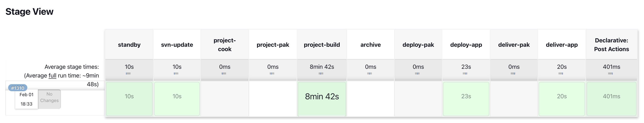Click the svn-update column header

(x=177, y=45)
